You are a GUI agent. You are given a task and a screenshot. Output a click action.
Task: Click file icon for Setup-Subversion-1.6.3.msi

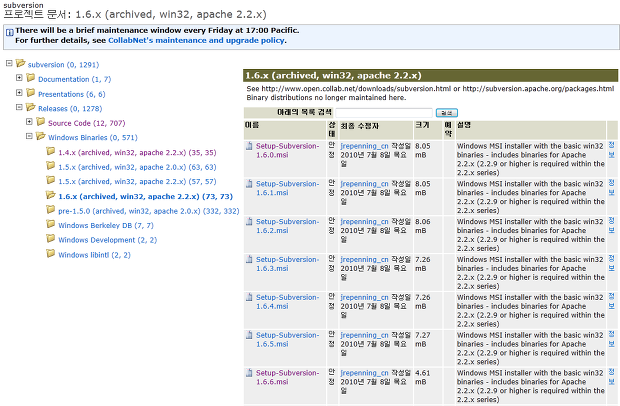[249, 259]
